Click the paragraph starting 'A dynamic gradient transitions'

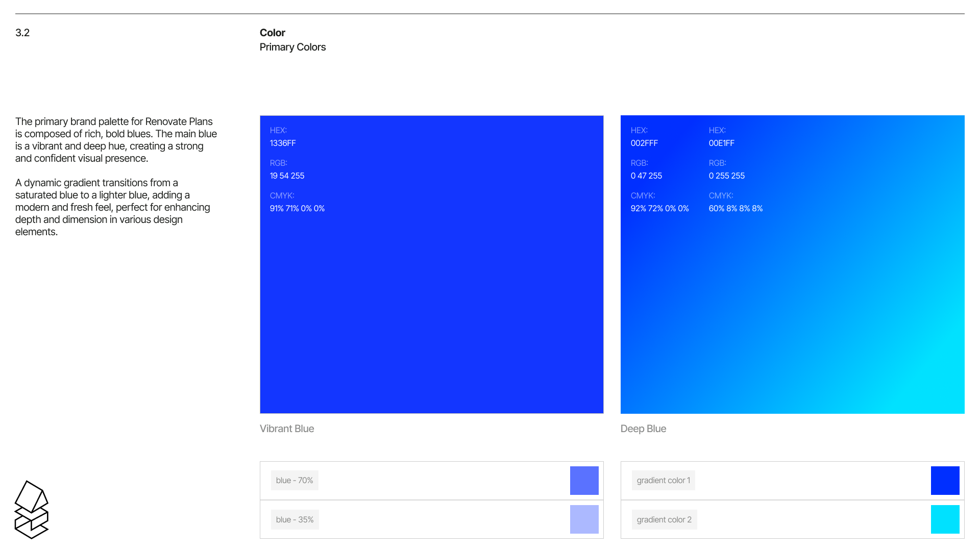(113, 207)
